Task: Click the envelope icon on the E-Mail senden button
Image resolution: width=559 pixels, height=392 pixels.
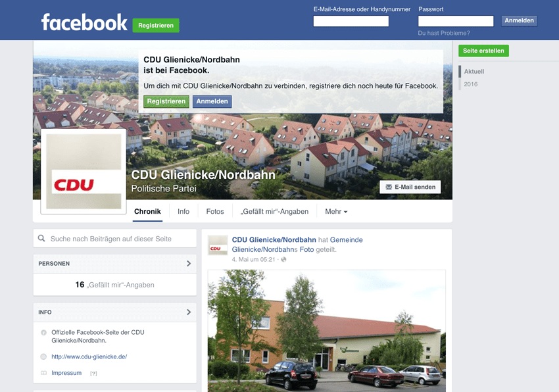Action: coord(389,187)
